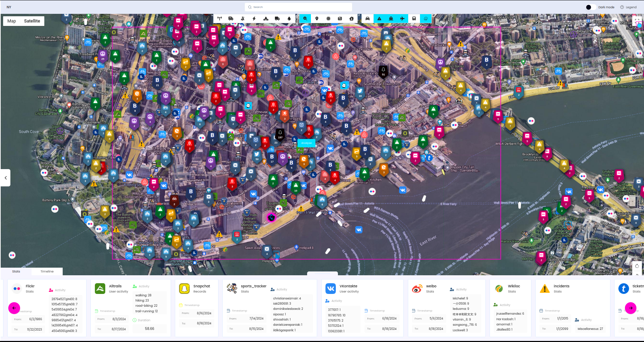Click the Flickr logo in Flickr card
Image resolution: width=644 pixels, height=342 pixels.
tap(17, 288)
